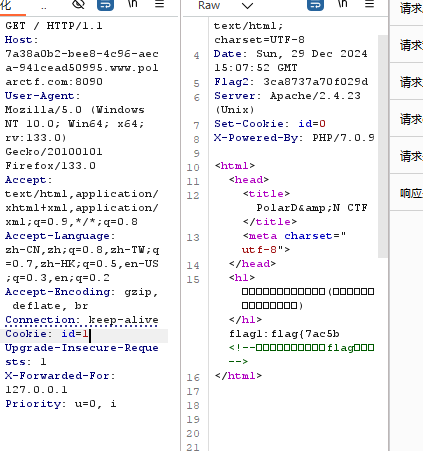Switch to the Raw tab in response panel
The width and height of the screenshot is (423, 451).
click(209, 5)
